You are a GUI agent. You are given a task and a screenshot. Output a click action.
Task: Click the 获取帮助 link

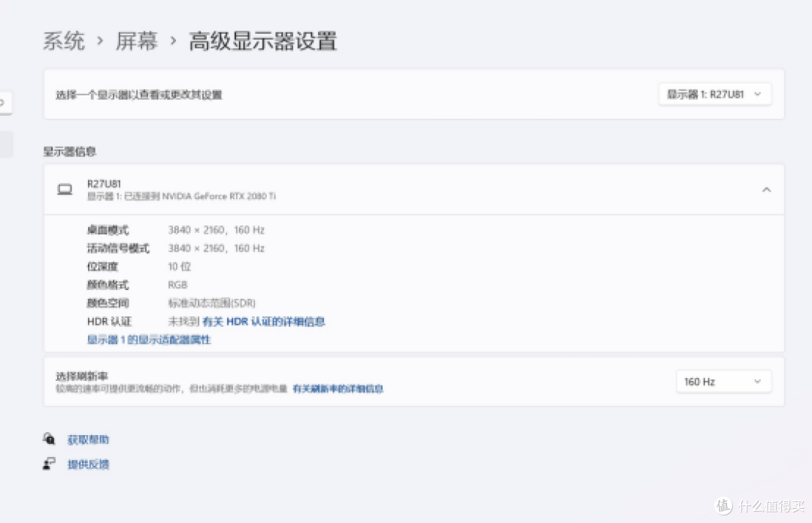pyautogui.click(x=88, y=440)
